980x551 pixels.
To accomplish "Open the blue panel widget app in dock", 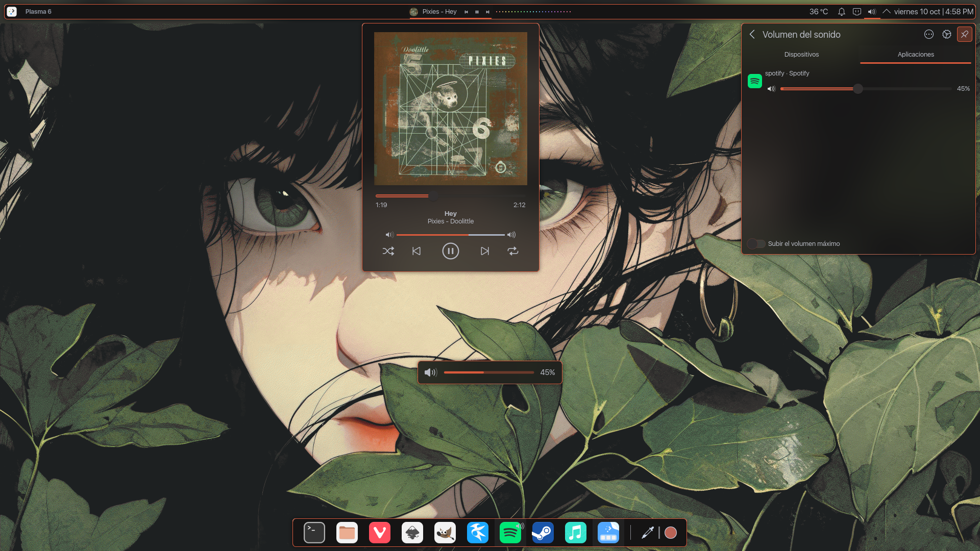I will pyautogui.click(x=608, y=533).
